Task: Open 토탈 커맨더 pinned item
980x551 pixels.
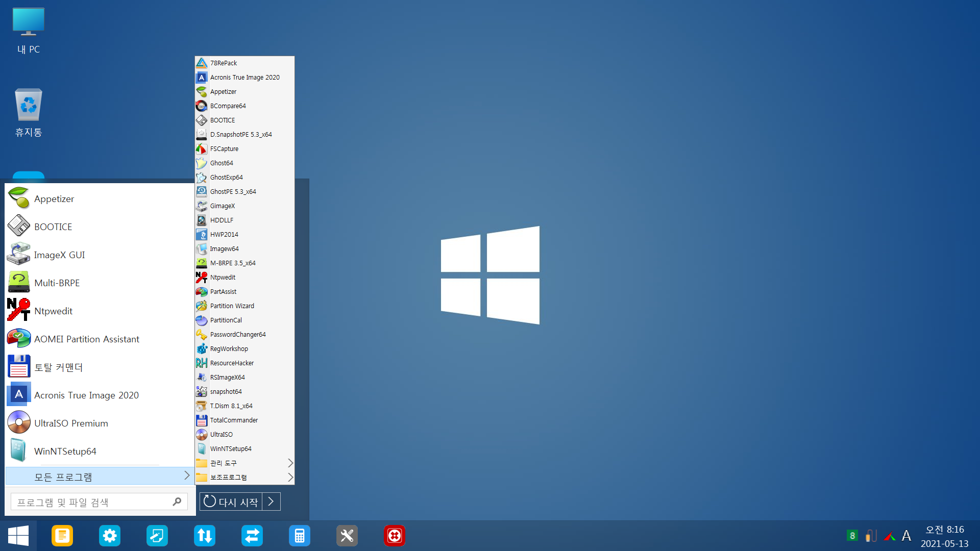Action: click(x=100, y=367)
